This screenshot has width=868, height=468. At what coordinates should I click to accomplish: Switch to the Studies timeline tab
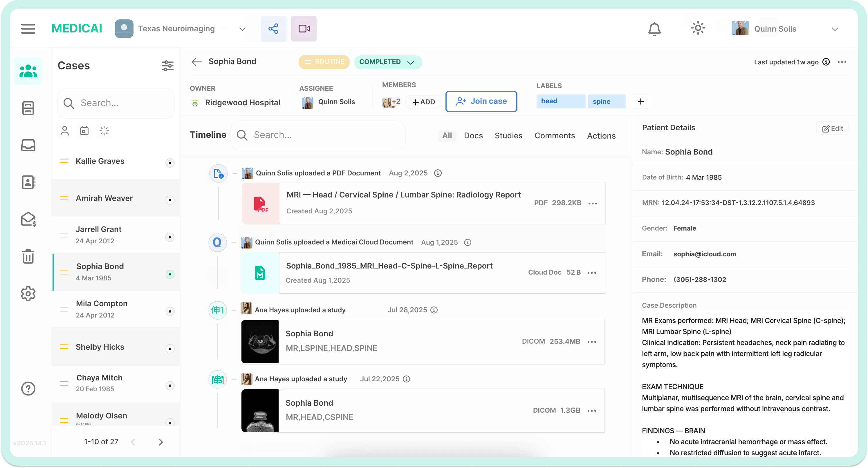[508, 136]
